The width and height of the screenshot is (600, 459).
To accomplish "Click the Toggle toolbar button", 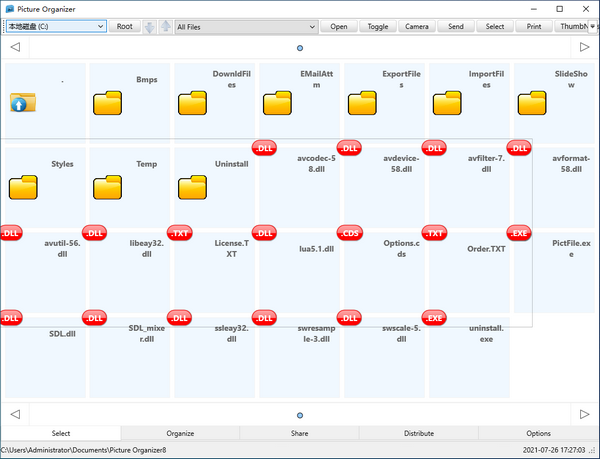I will coord(378,27).
